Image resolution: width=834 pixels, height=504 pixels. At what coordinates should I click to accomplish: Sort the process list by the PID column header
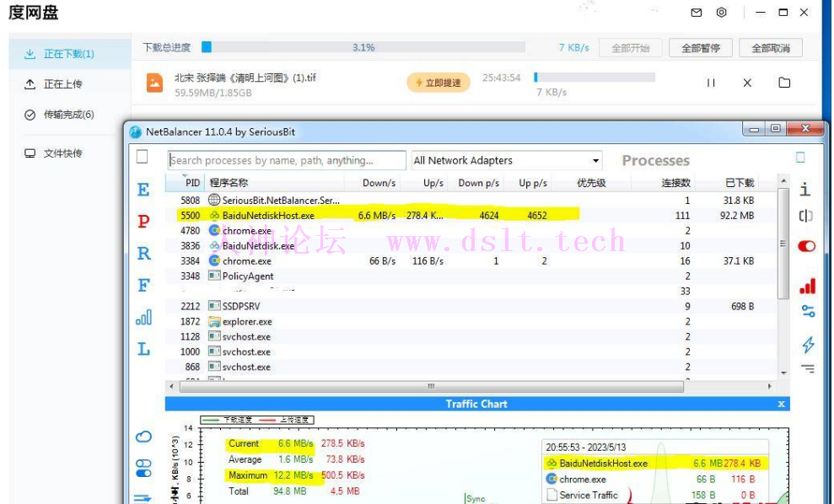[185, 183]
